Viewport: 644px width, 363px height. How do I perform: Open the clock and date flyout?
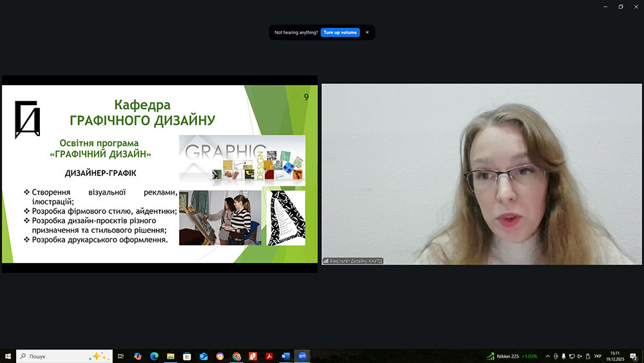(616, 356)
